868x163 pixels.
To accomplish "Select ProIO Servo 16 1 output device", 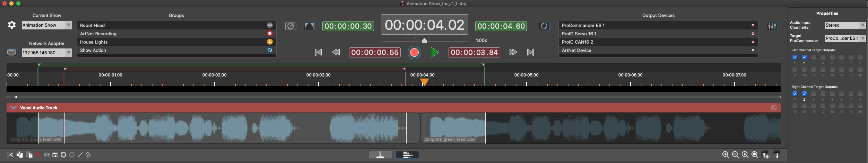I will pyautogui.click(x=658, y=34).
